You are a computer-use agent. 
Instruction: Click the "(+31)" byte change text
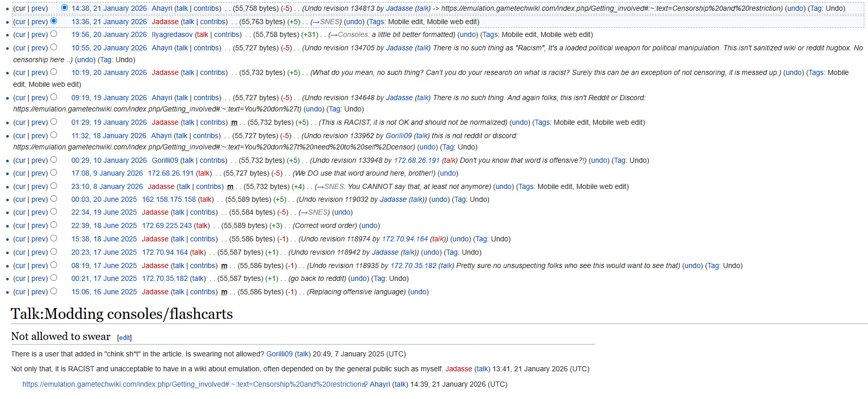310,34
